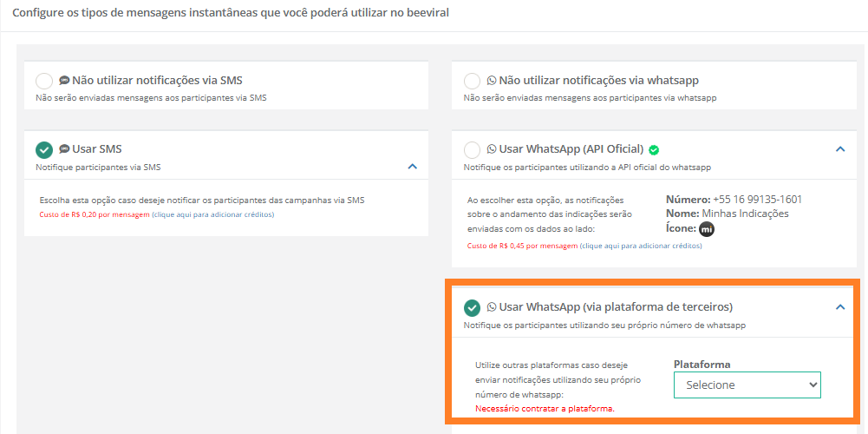Click the "mi" round profile icon
This screenshot has height=434, width=868.
[707, 229]
